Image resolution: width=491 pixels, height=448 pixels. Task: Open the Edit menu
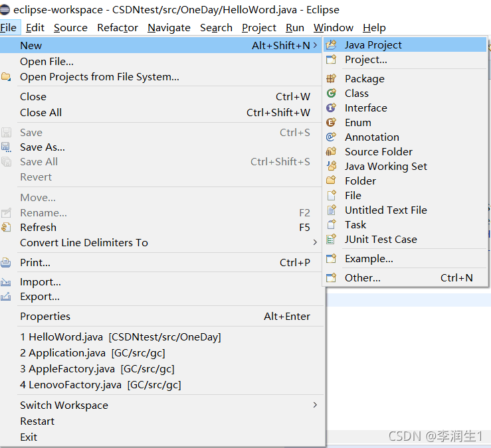tap(35, 28)
